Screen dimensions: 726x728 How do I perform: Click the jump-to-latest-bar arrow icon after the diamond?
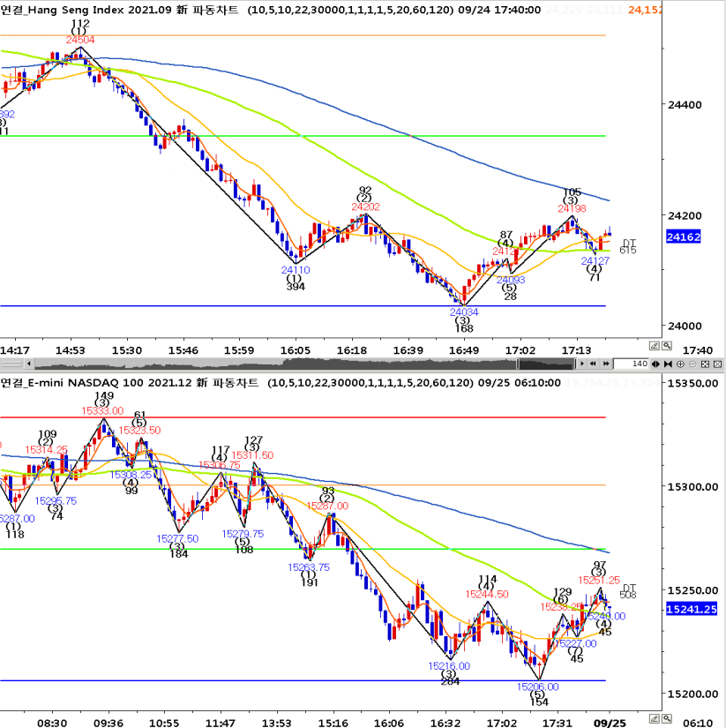coord(668,364)
